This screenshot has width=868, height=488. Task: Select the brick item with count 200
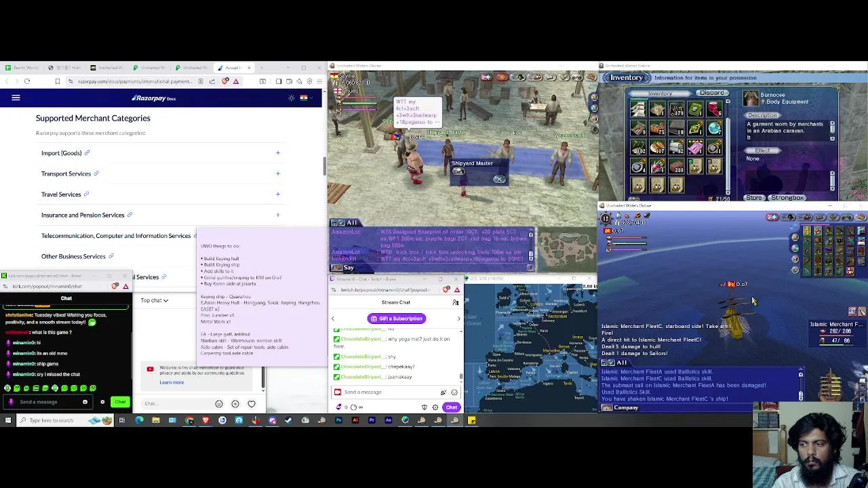(676, 166)
